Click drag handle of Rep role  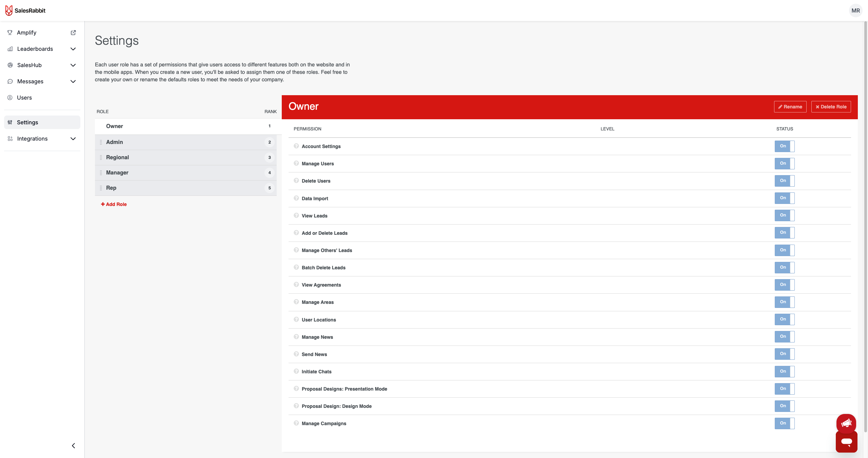[x=101, y=188]
